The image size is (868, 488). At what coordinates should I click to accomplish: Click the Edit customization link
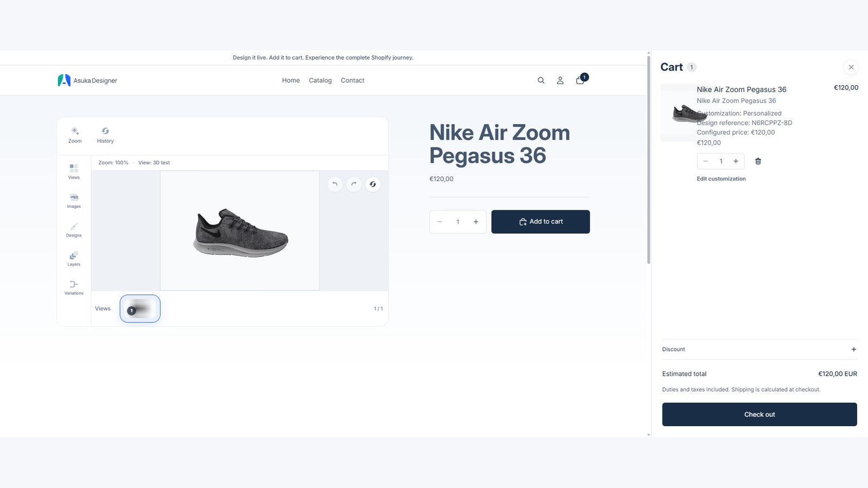721,179
